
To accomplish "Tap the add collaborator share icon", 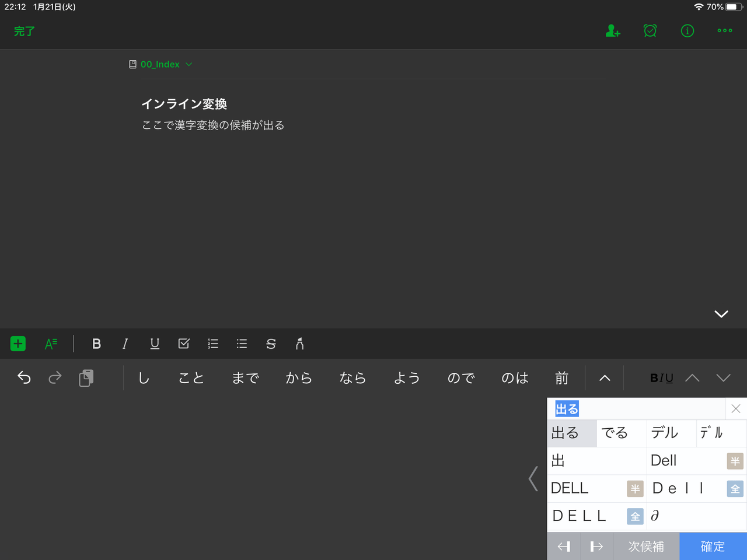I will (613, 31).
